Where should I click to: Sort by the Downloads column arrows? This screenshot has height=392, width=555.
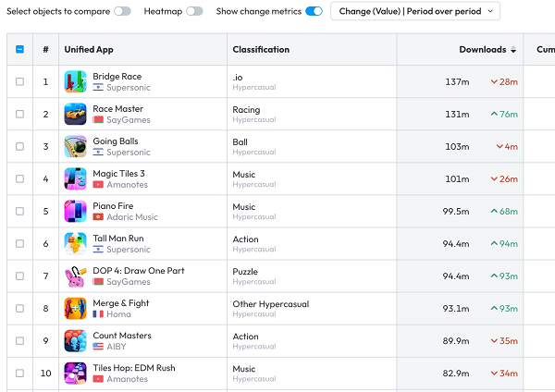pyautogui.click(x=513, y=50)
